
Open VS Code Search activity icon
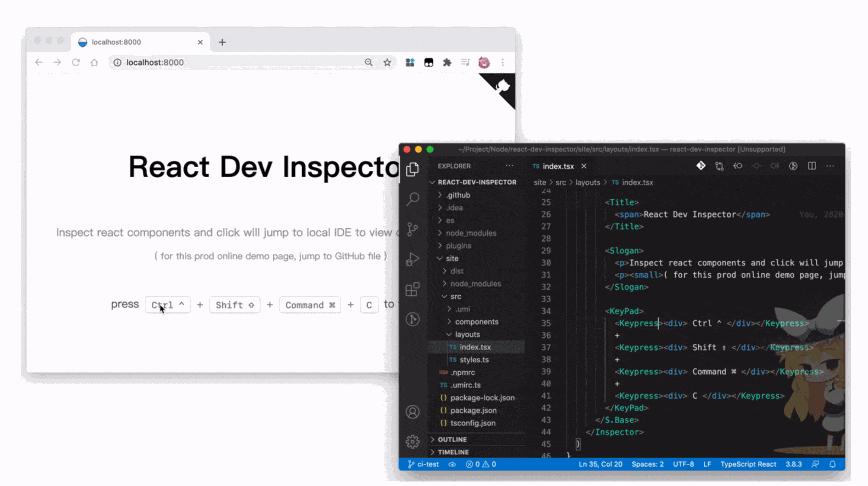coord(412,199)
